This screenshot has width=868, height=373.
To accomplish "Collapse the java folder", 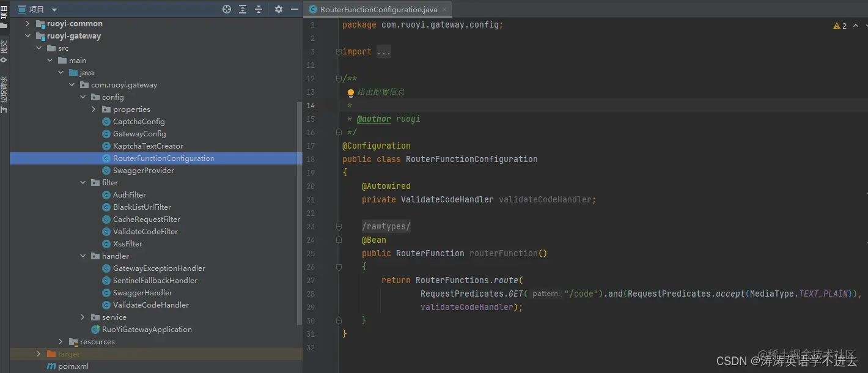I will pyautogui.click(x=61, y=73).
